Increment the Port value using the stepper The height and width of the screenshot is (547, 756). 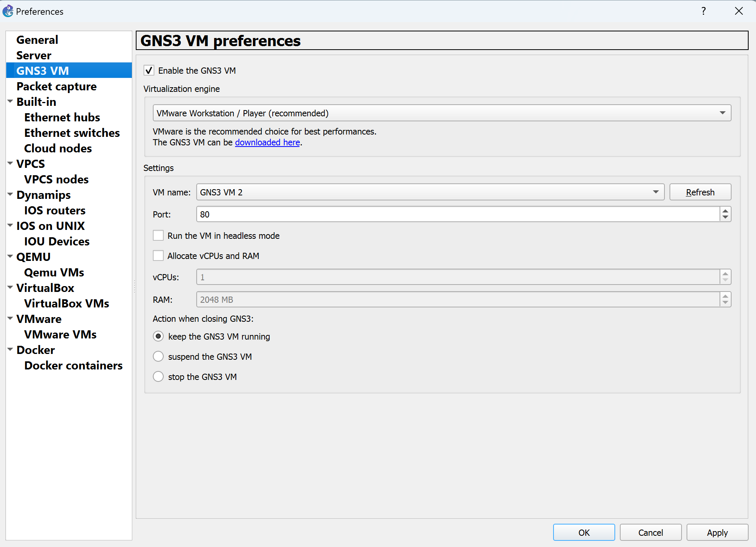tap(725, 212)
